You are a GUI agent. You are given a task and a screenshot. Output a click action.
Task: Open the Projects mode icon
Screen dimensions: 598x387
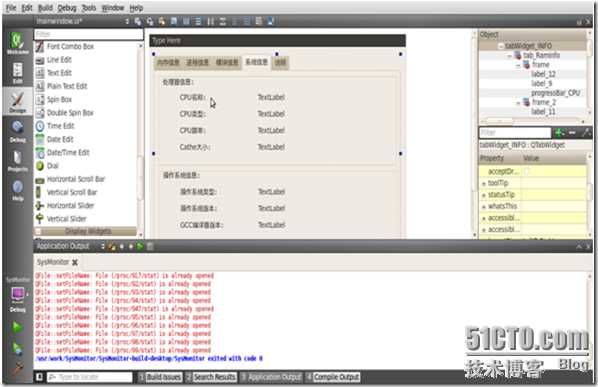[17, 161]
